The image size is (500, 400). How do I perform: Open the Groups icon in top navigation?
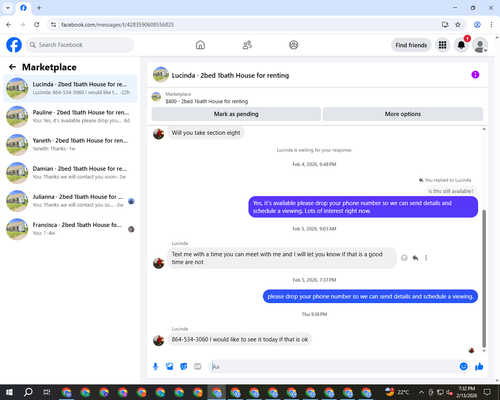[x=294, y=45]
